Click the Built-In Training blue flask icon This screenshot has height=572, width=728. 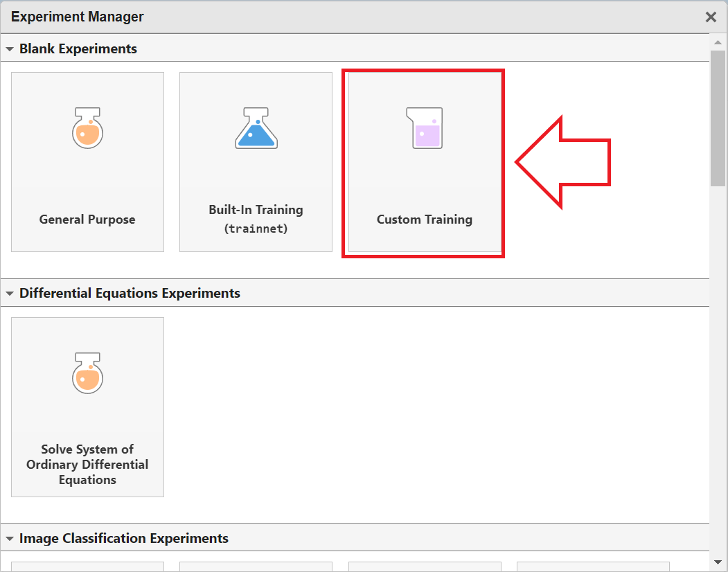(x=256, y=128)
